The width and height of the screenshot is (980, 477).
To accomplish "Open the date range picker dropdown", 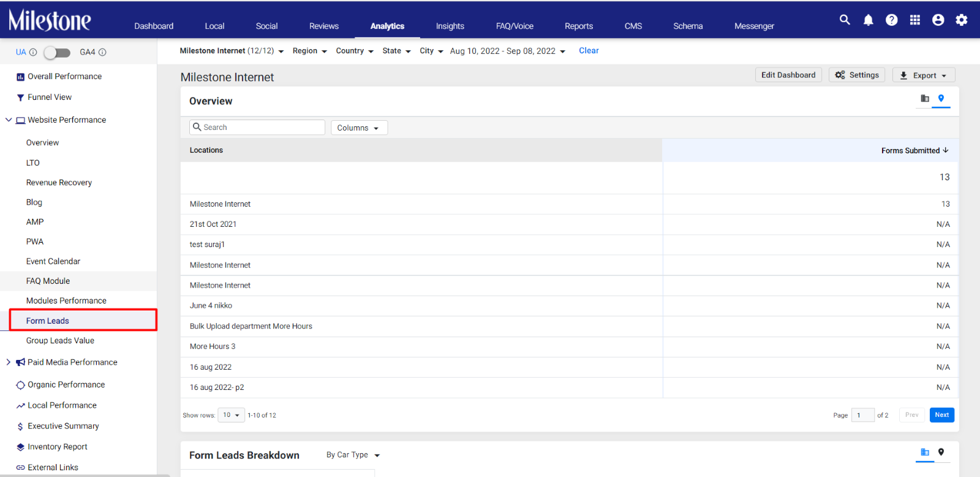I will point(508,51).
